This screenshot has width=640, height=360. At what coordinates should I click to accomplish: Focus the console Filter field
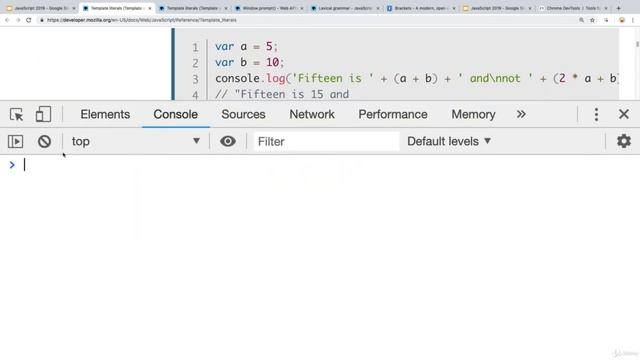[326, 142]
